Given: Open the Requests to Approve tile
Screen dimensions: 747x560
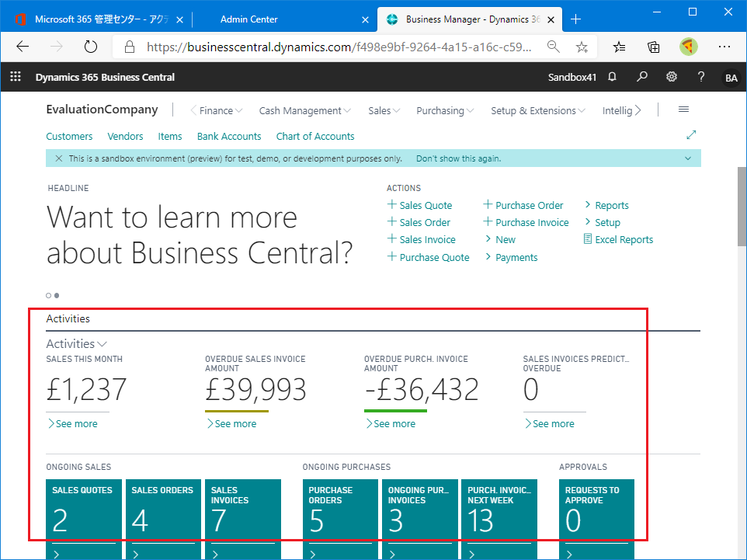Looking at the screenshot, I should coord(596,519).
